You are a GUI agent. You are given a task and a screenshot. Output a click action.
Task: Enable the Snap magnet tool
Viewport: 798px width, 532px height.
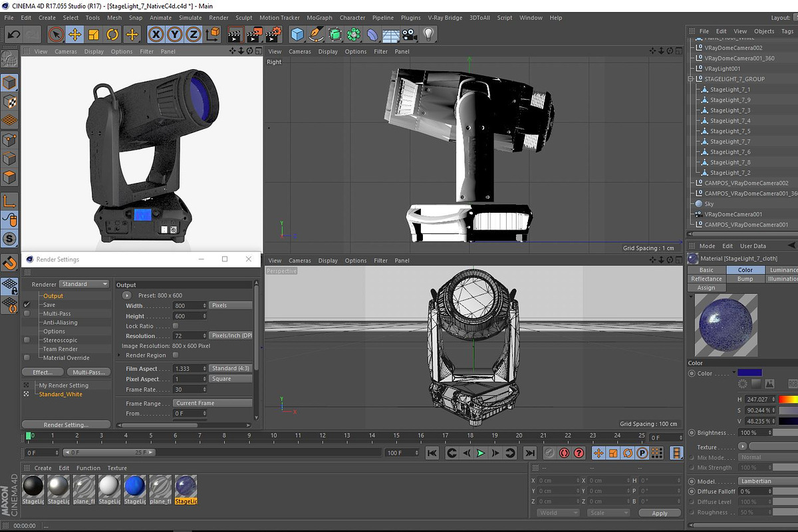pyautogui.click(x=9, y=263)
